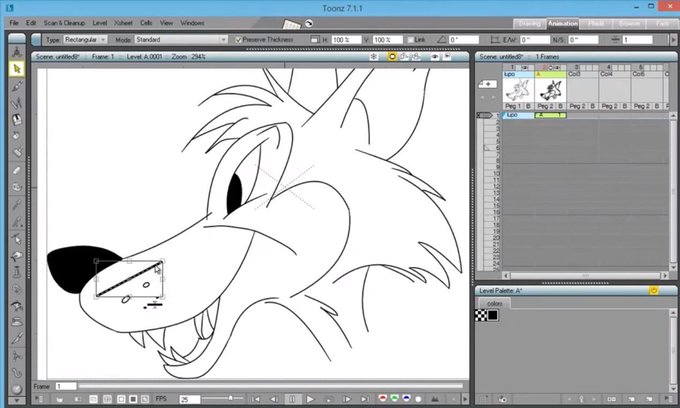Select the arrow Selection tool
The image size is (680, 408).
[x=17, y=69]
